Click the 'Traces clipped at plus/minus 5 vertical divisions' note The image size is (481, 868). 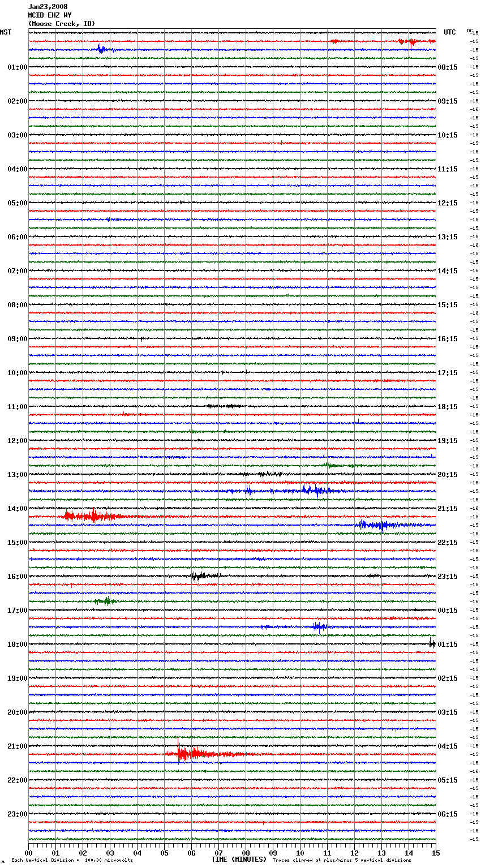(342, 860)
